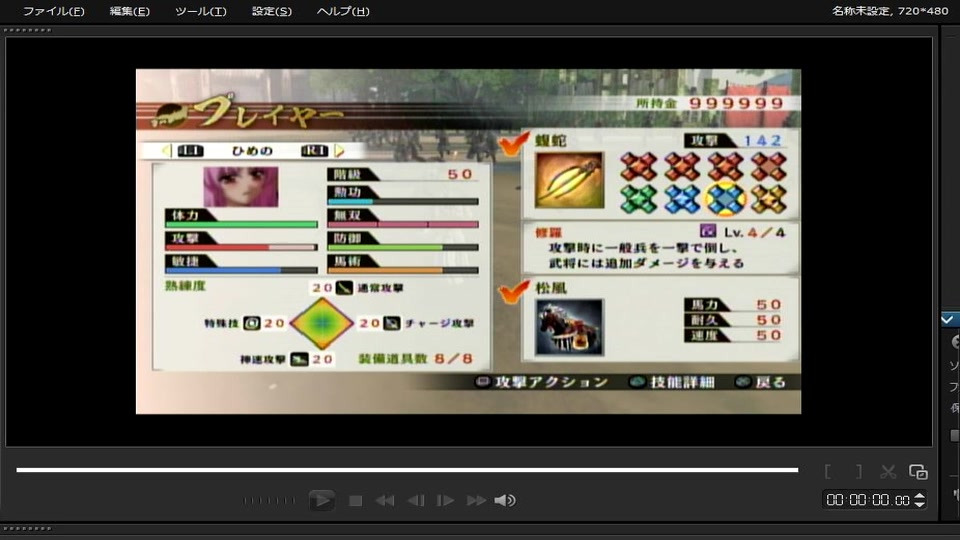960x540 pixels.
Task: Stop playback with the square Stop button
Action: click(355, 501)
